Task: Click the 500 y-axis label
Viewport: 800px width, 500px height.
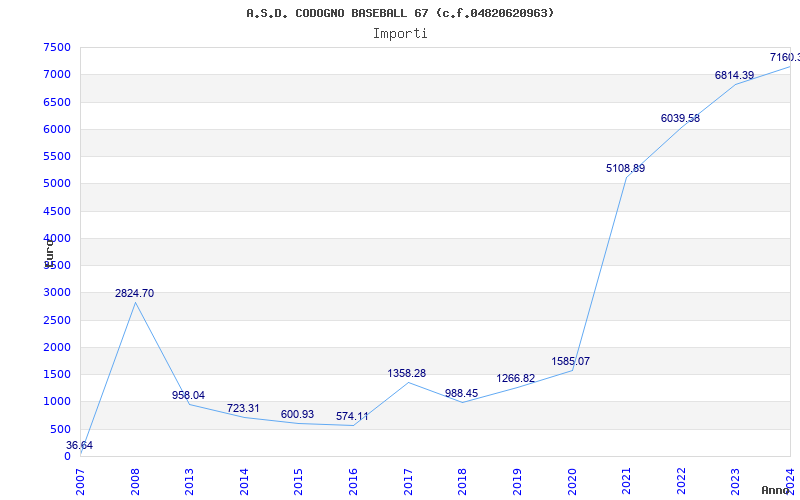Action: [60, 429]
